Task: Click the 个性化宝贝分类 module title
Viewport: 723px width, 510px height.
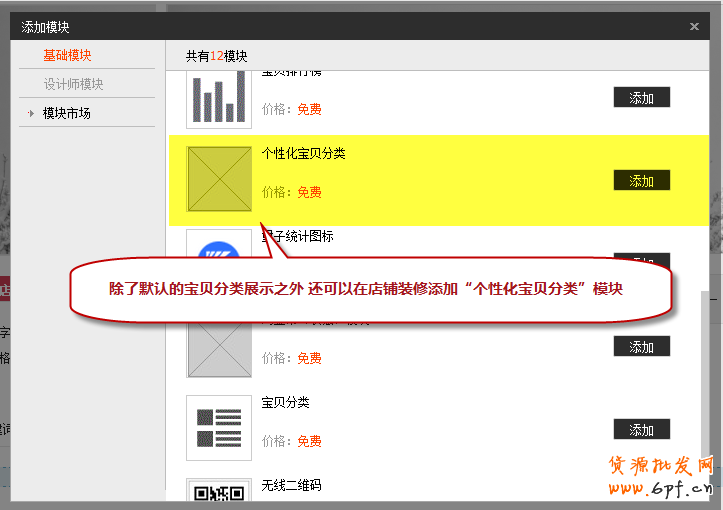Action: click(x=304, y=154)
